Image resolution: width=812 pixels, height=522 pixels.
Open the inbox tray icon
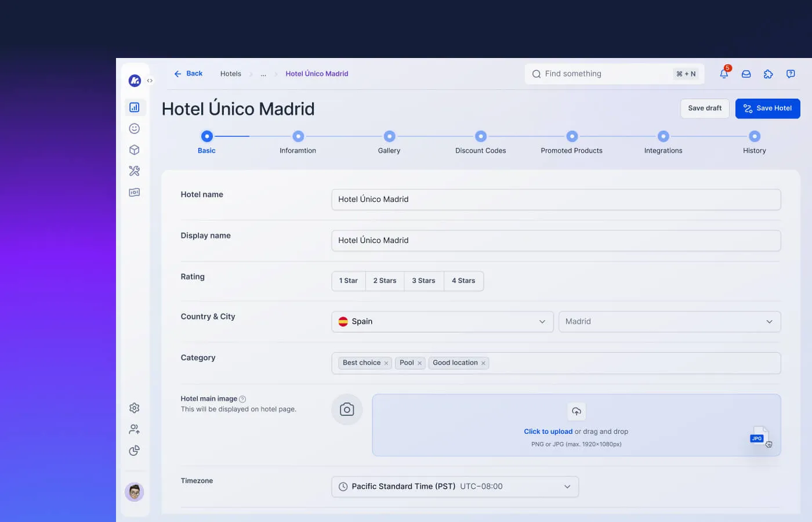click(x=746, y=74)
